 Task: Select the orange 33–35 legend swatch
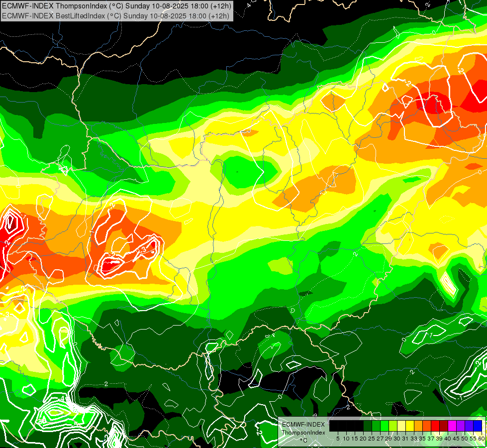point(418,426)
